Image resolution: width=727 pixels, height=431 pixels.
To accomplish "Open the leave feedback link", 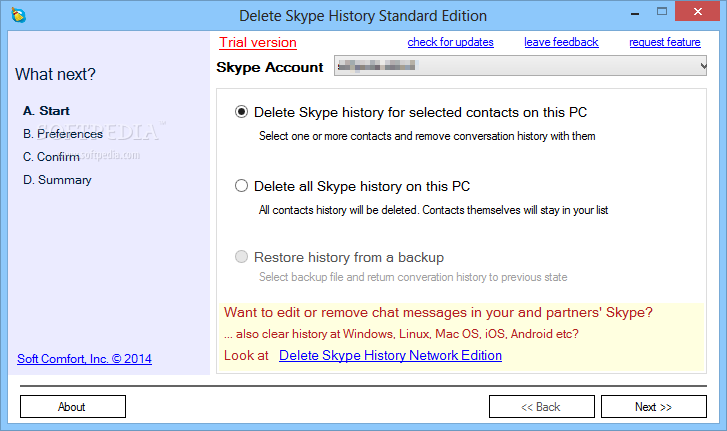I will tap(561, 42).
